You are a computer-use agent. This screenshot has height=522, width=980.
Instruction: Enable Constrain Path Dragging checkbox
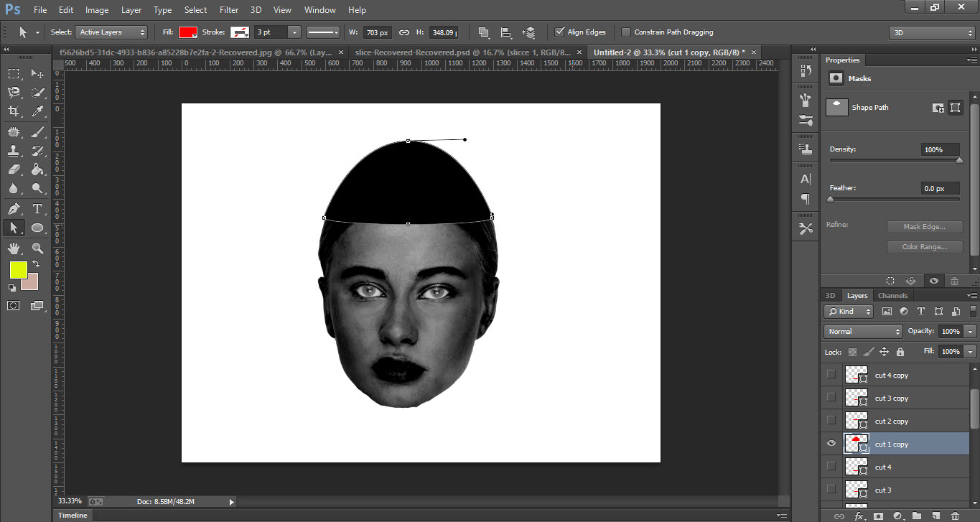[x=626, y=32]
